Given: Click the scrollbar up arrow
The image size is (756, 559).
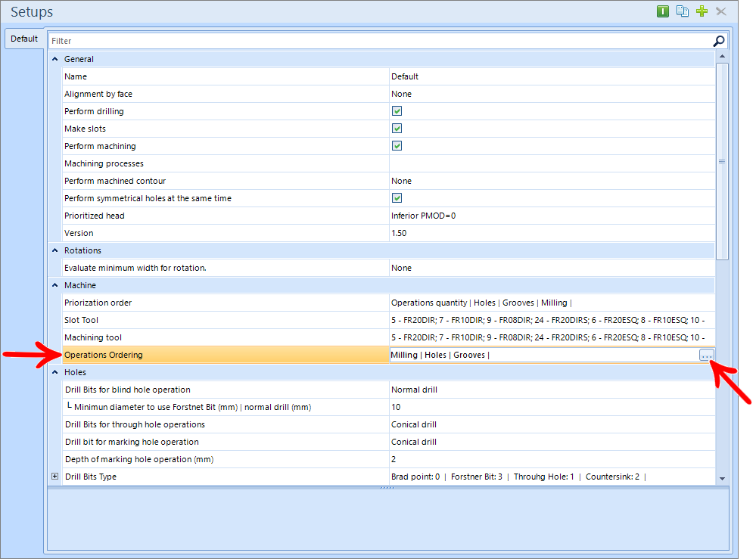Looking at the screenshot, I should tap(722, 57).
